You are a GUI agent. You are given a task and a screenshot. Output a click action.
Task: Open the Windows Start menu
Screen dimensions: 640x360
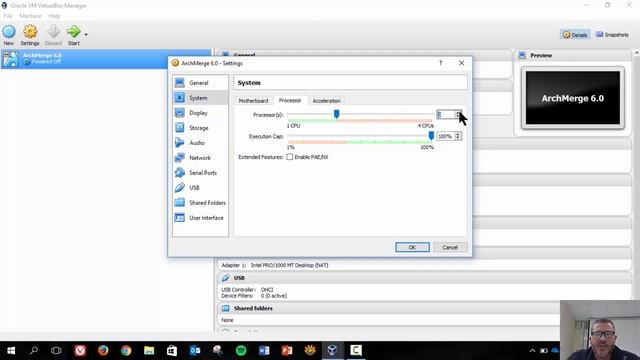pos(11,350)
